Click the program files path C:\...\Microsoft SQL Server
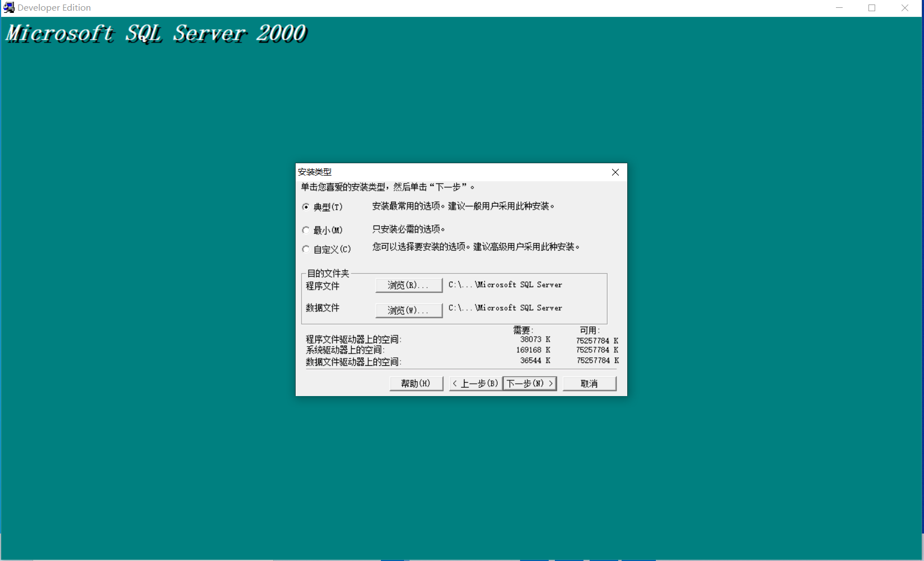 point(505,285)
